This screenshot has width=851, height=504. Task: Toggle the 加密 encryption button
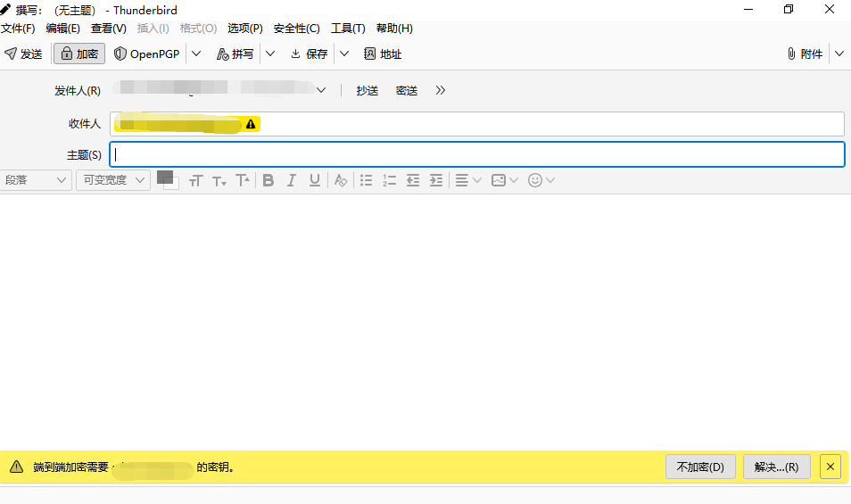tap(78, 54)
